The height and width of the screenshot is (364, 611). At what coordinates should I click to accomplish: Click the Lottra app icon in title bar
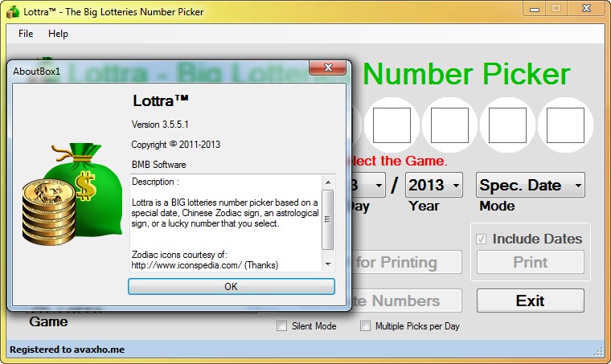coord(10,11)
